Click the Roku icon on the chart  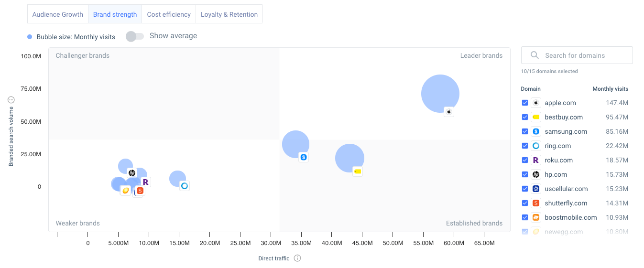click(146, 182)
